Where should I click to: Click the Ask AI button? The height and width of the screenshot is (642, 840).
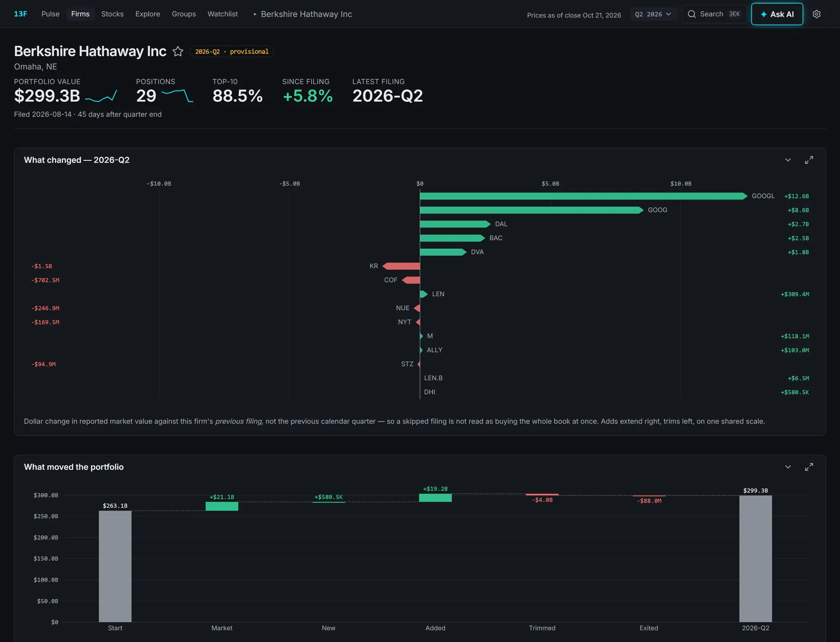tap(777, 14)
